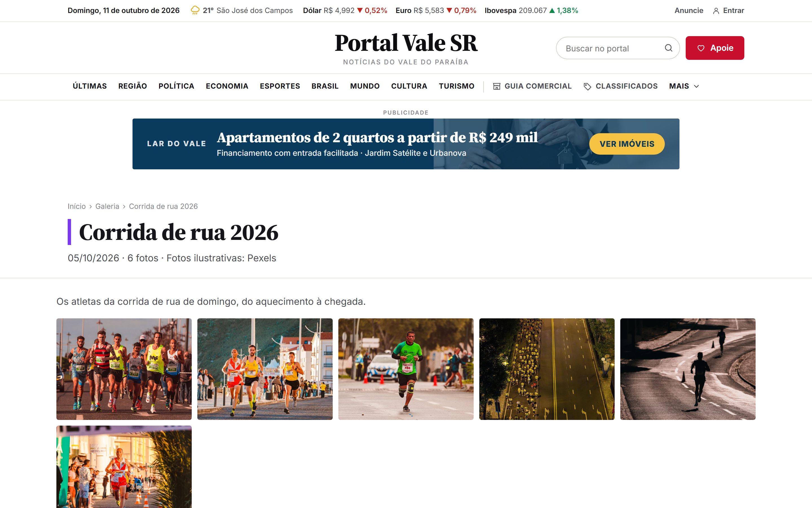The height and width of the screenshot is (508, 812).
Task: Go to Galeria breadcrumb
Action: pos(107,206)
